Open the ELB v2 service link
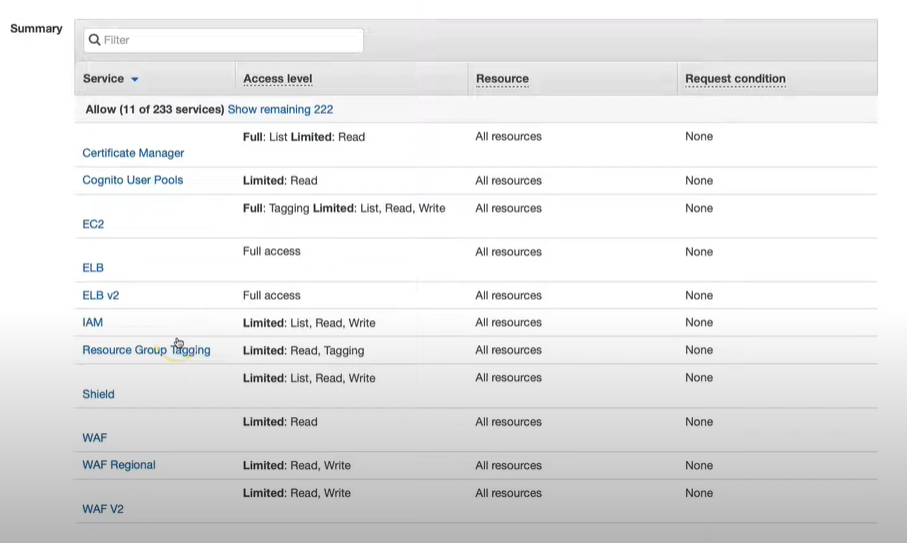This screenshot has width=907, height=543. [x=101, y=295]
